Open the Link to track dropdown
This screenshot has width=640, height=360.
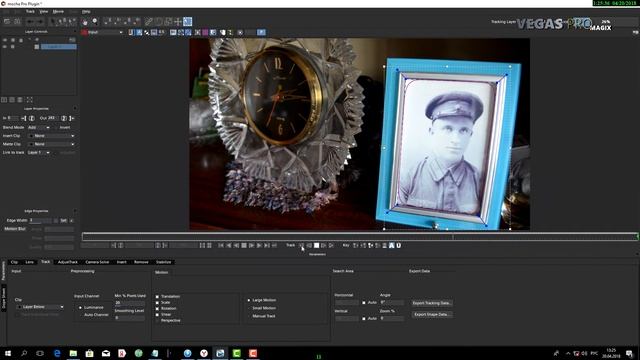pyautogui.click(x=39, y=152)
